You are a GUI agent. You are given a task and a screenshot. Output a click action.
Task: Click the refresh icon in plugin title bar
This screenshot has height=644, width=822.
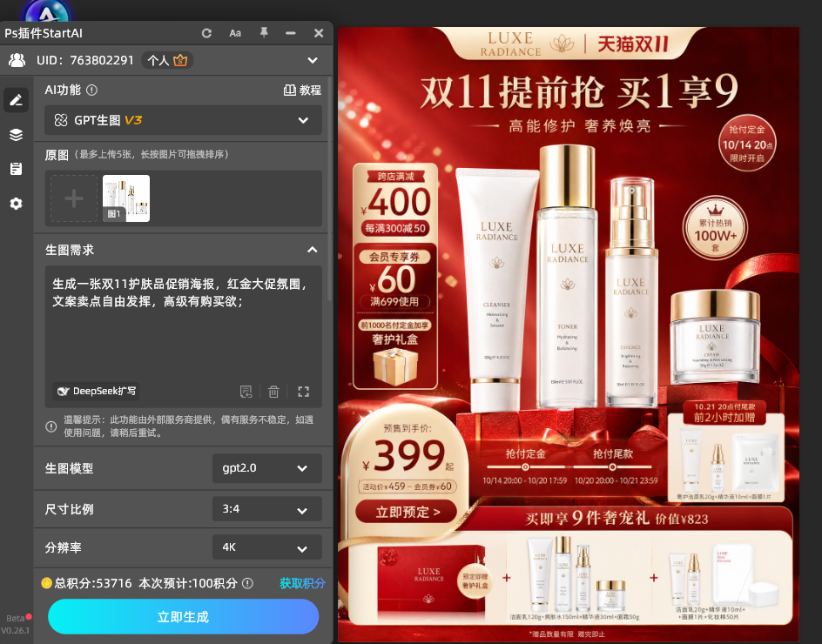(206, 33)
